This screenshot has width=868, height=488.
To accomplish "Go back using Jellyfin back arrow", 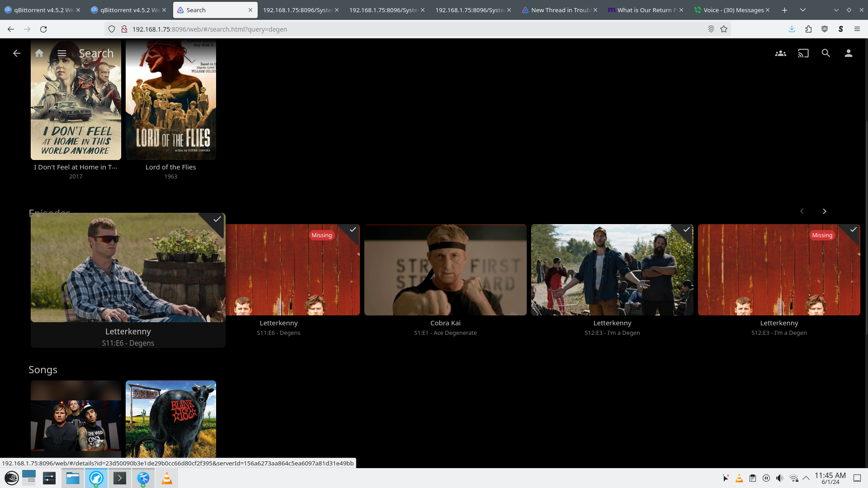I will pyautogui.click(x=17, y=53).
